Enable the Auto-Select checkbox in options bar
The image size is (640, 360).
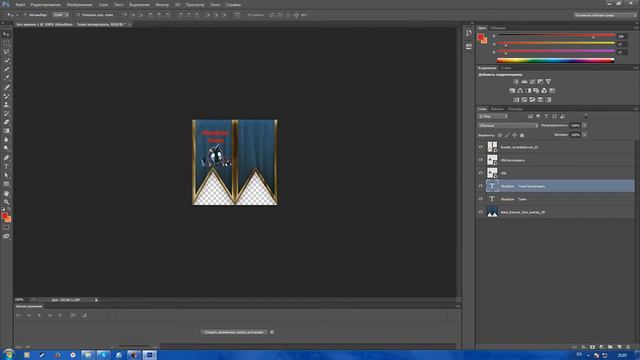click(25, 15)
